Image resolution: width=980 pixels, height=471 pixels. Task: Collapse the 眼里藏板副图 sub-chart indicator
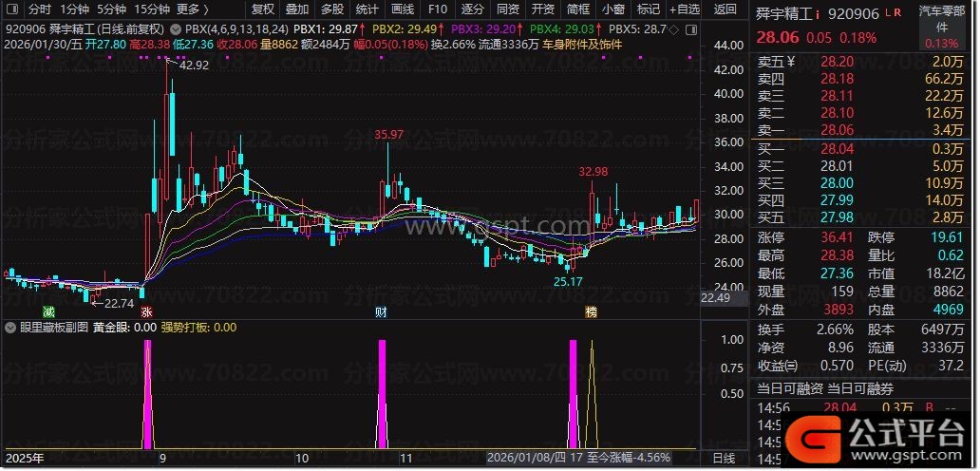tap(10, 327)
